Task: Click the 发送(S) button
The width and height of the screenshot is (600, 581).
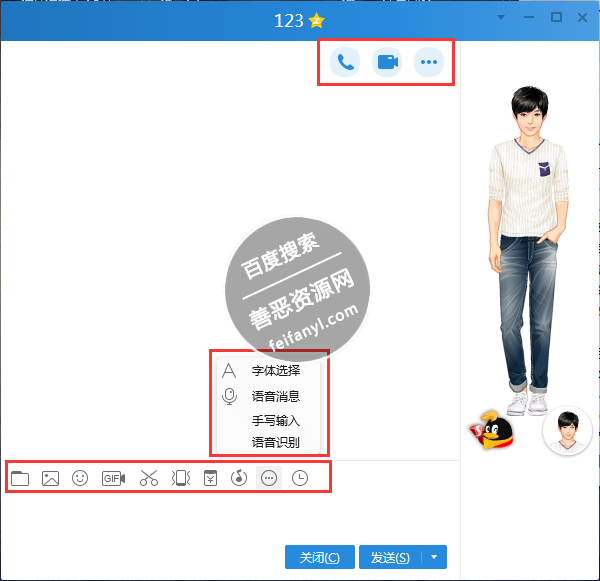Action: (x=390, y=557)
